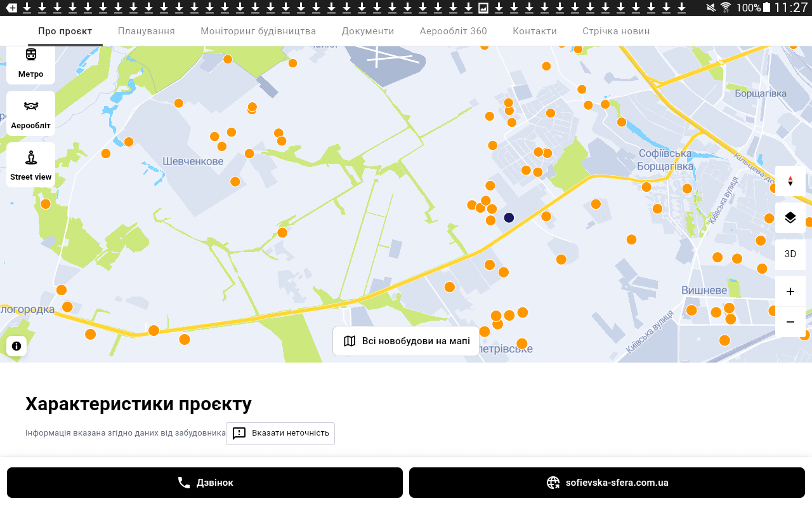Switch to the Планування tab

(x=146, y=31)
